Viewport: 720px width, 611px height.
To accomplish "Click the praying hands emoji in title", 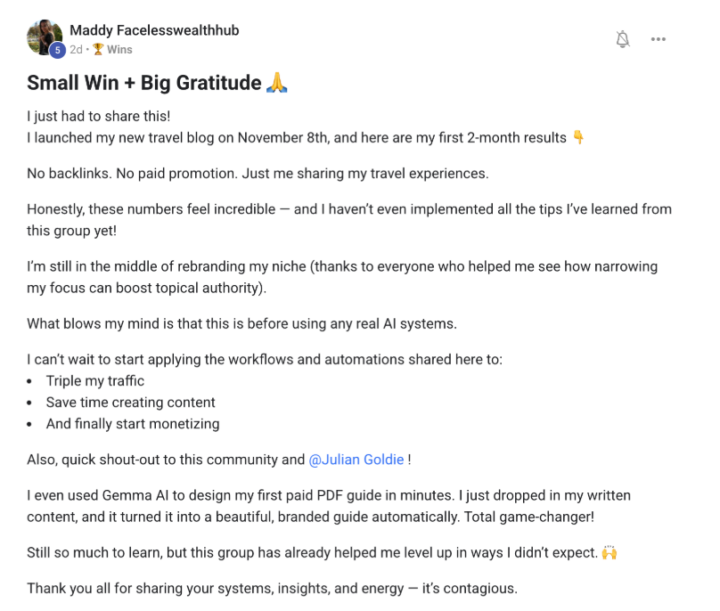I will tap(277, 83).
